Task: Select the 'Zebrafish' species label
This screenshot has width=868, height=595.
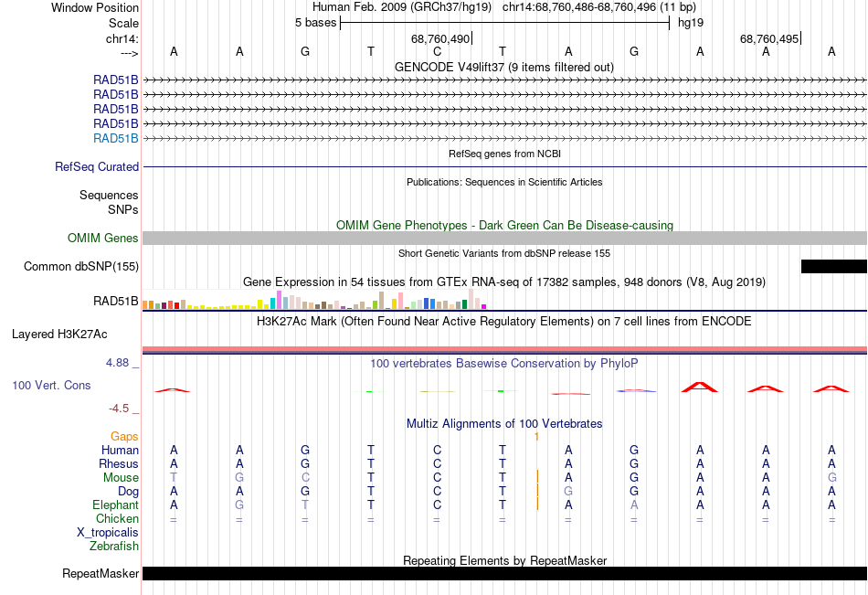Action: coord(114,547)
